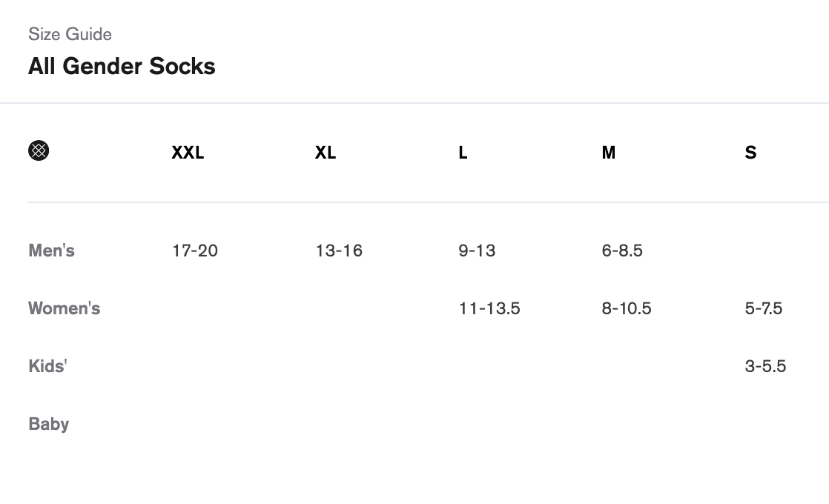
Task: Click the S size column header
Action: (x=750, y=153)
